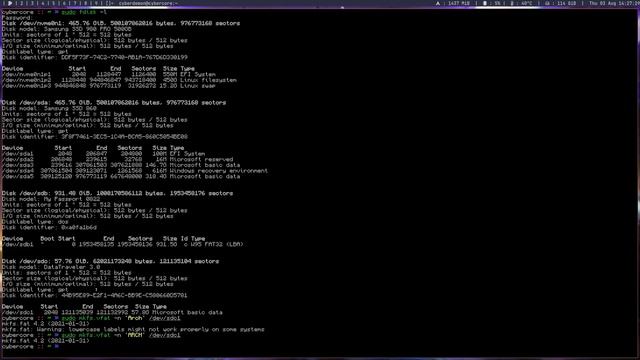Click the mkfs.vfat command with label 'Arch'

pyautogui.click(x=121, y=318)
